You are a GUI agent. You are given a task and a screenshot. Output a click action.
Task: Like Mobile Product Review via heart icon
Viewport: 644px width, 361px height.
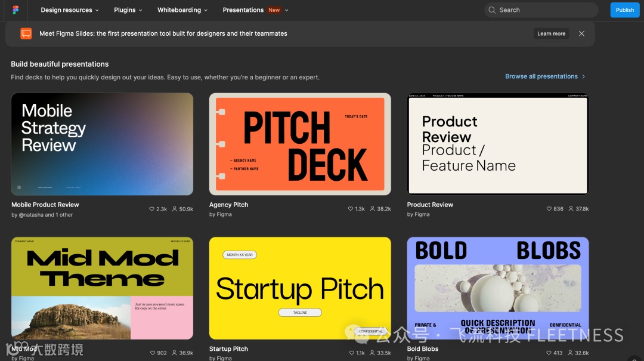(151, 209)
